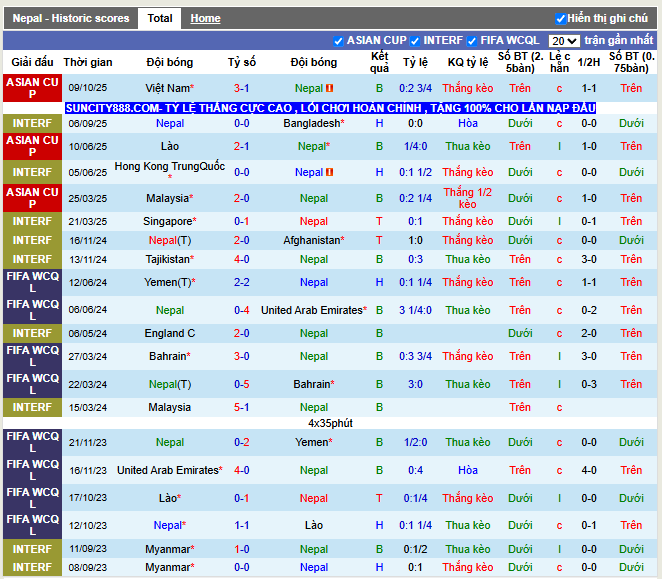
Task: Toggle the INTERF competition filter
Action: tap(416, 41)
